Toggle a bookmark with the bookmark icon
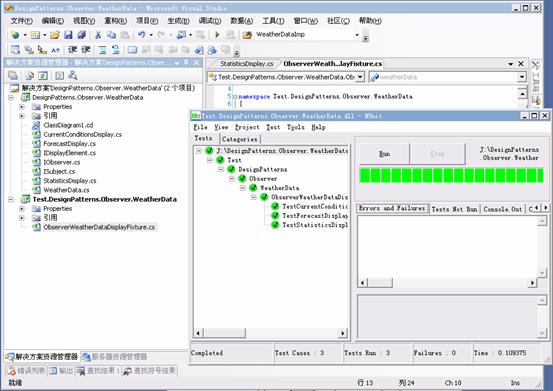The height and width of the screenshot is (391, 553). pos(132,50)
